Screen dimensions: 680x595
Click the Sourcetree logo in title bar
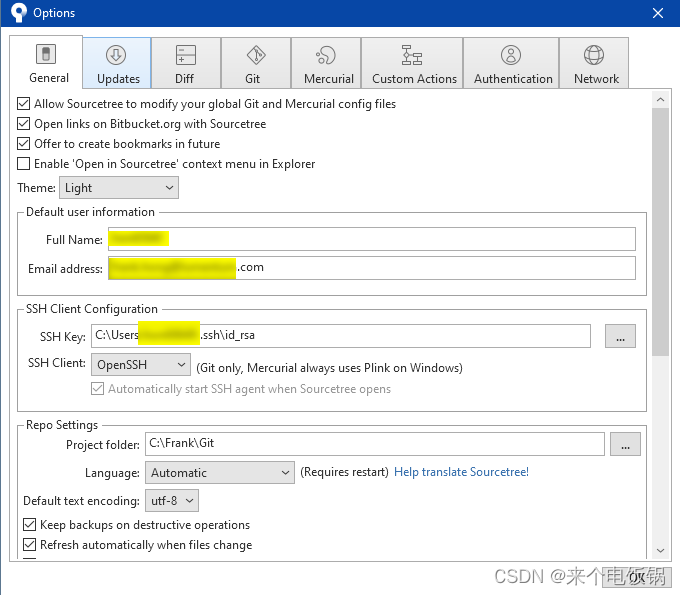click(18, 13)
